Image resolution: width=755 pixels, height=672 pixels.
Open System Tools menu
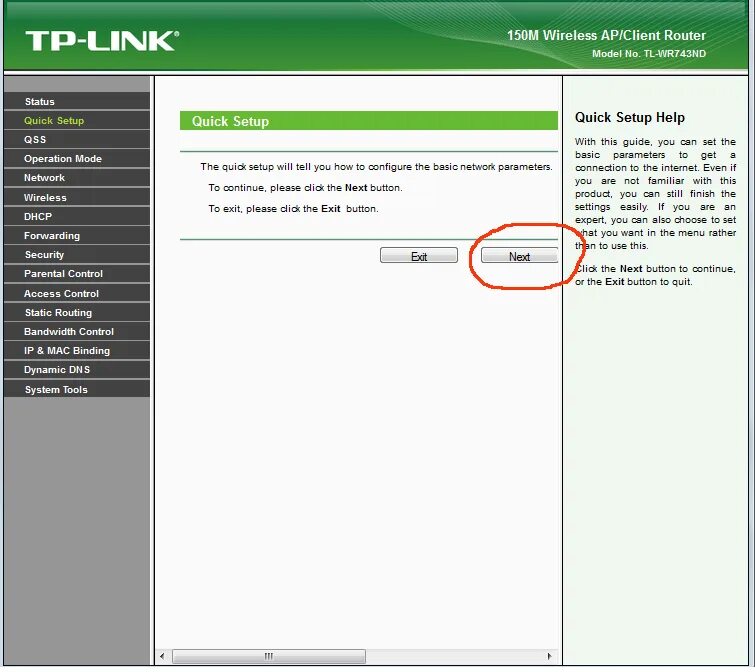[x=77, y=389]
